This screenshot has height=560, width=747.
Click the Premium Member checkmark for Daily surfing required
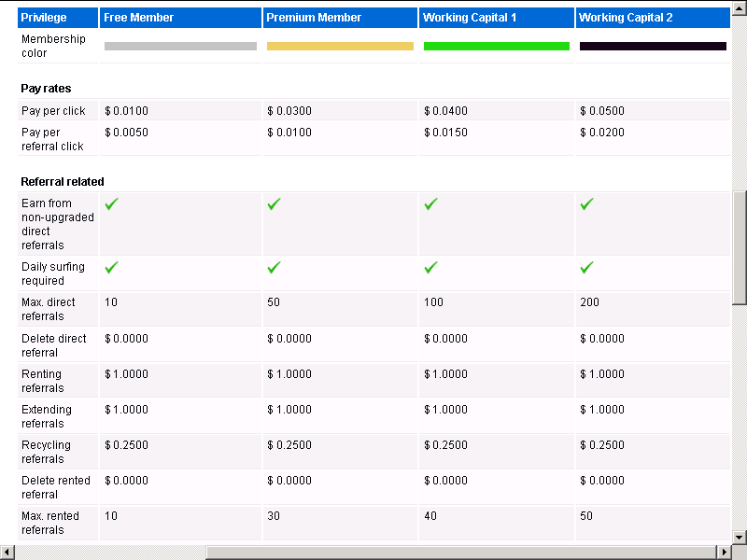tap(274, 267)
